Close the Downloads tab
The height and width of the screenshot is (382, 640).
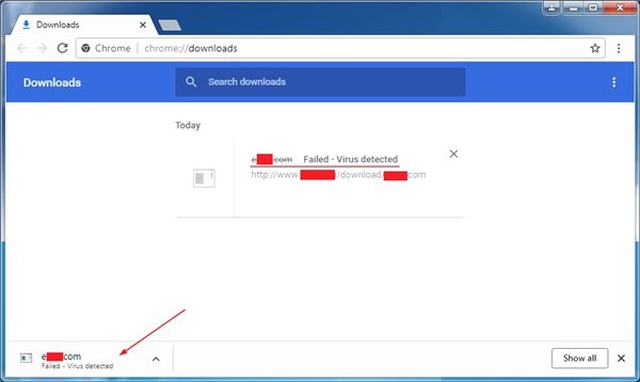[143, 25]
